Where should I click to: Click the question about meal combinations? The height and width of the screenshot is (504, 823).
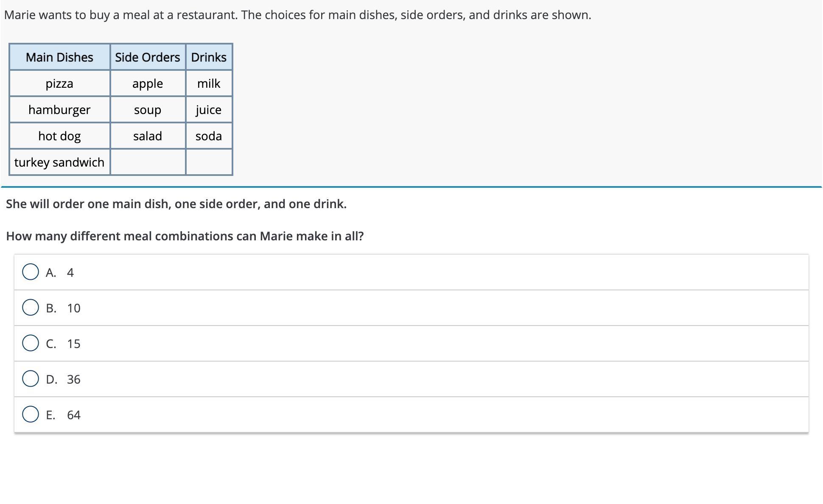pos(185,236)
